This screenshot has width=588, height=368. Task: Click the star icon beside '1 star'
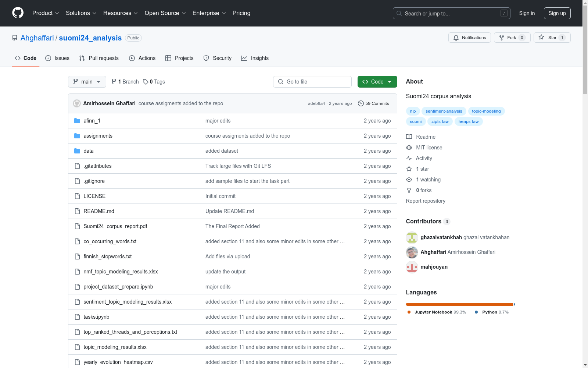pos(409,169)
